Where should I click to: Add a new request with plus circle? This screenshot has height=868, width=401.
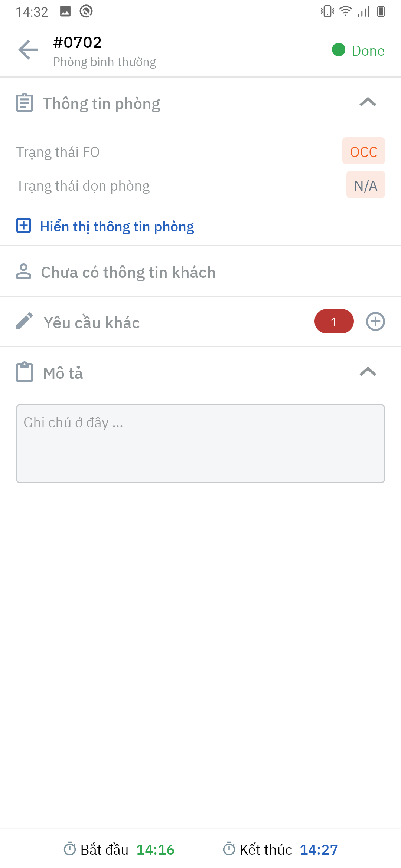pos(375,322)
